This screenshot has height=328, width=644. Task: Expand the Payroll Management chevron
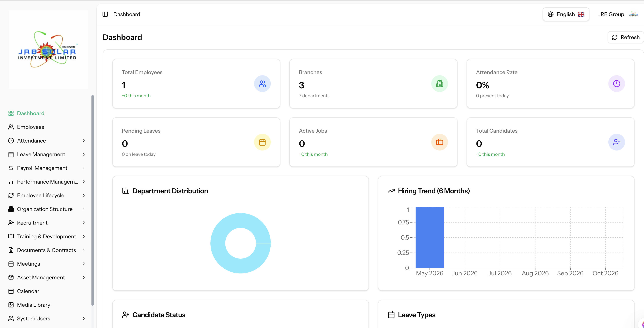pos(84,168)
